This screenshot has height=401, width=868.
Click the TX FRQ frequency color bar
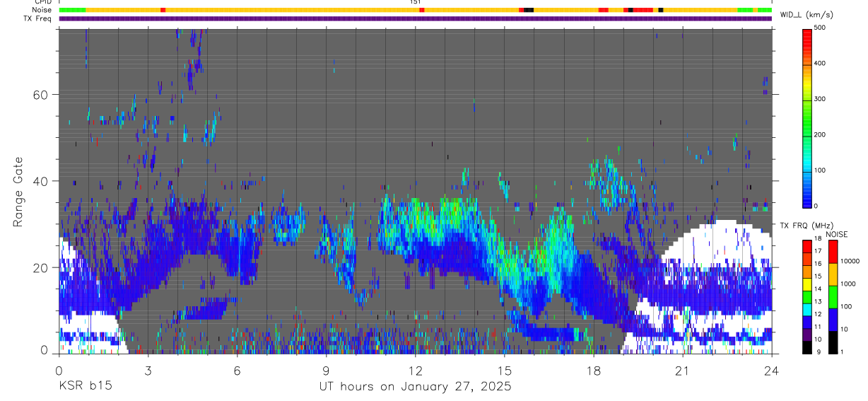(807, 296)
